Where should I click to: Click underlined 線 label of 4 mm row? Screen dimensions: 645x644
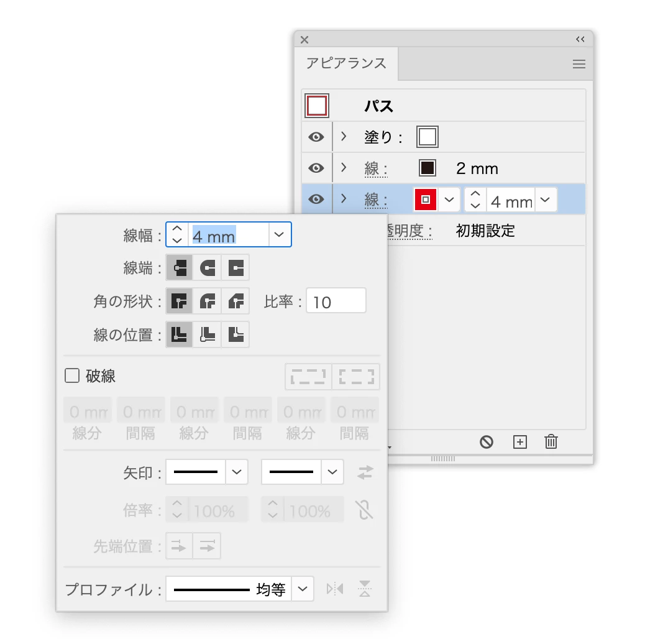(x=375, y=200)
